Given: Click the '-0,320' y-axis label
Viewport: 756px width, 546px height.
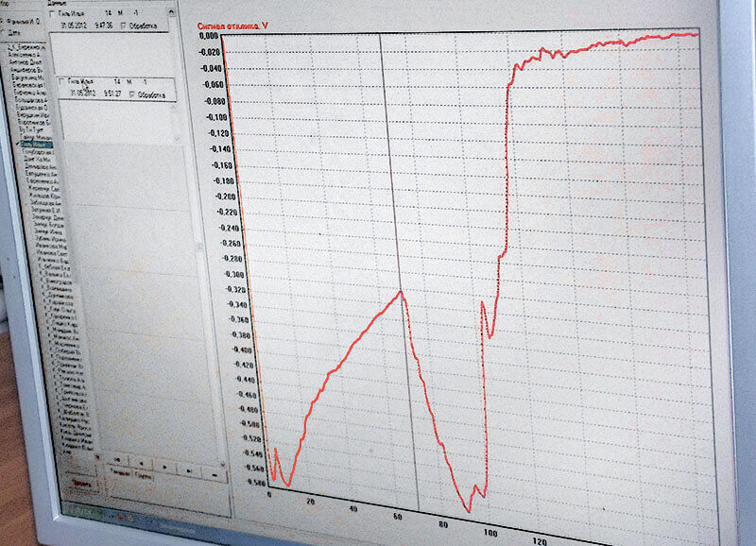Looking at the screenshot, I should tap(235, 290).
